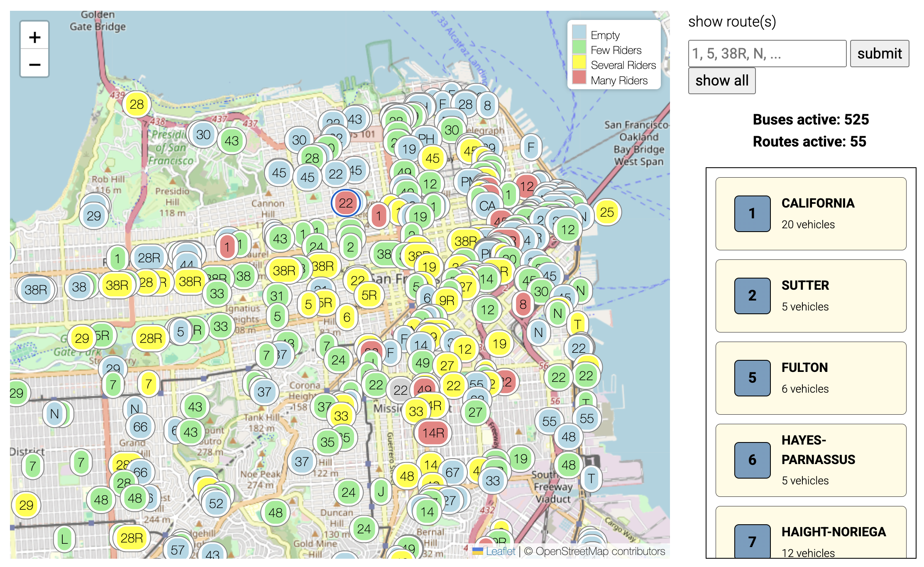The width and height of the screenshot is (924, 567).
Task: Click the red 14R bus marker
Action: tap(433, 433)
